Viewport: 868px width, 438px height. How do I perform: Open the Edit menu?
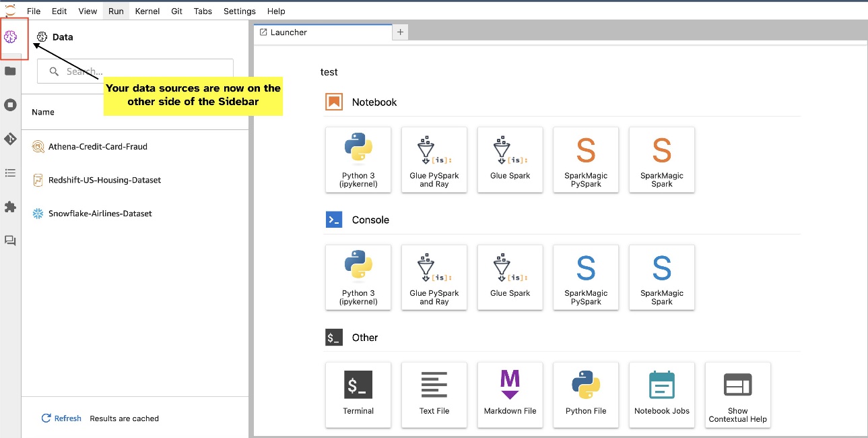[x=59, y=11]
